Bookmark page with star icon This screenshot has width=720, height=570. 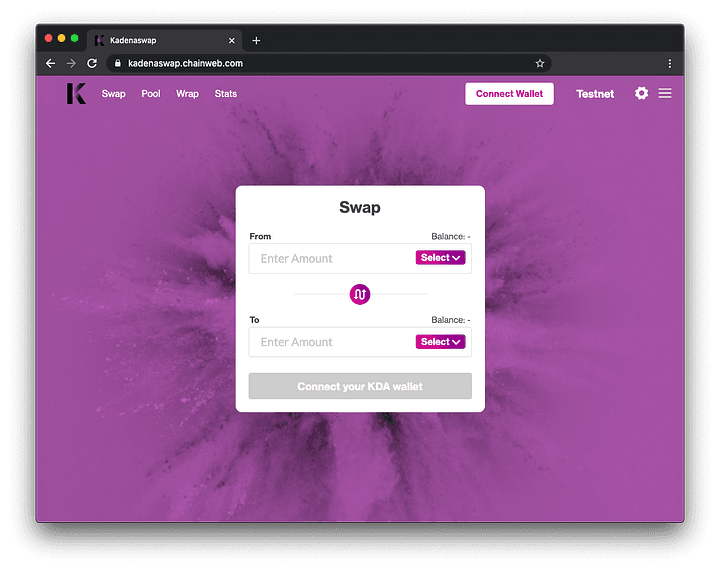pyautogui.click(x=540, y=63)
